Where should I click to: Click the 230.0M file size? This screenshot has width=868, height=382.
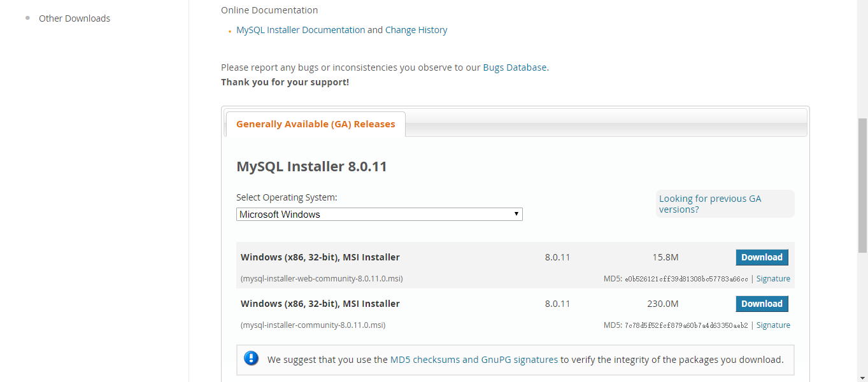coord(663,304)
